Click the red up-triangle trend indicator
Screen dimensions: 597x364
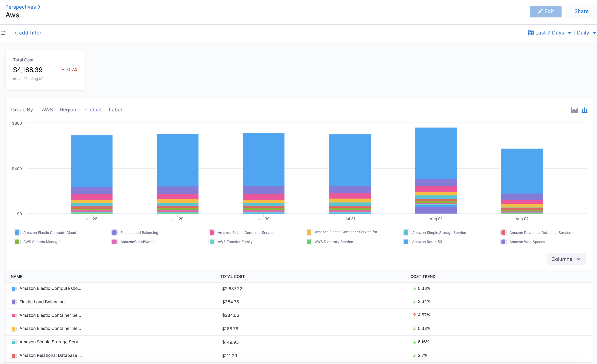pos(63,70)
